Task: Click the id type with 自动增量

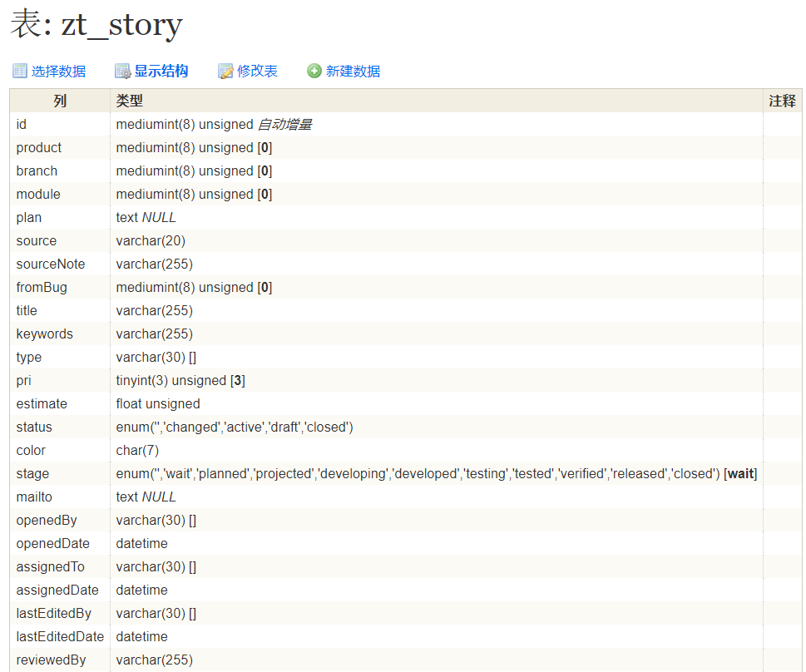Action: click(x=214, y=125)
